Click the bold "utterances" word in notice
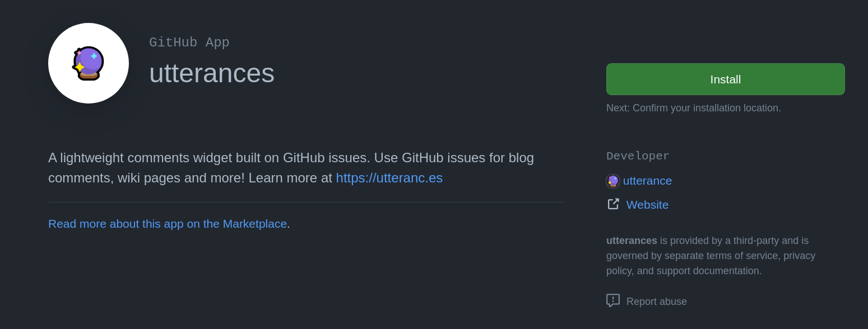Screen dimensions: 868x329 [x=632, y=241]
